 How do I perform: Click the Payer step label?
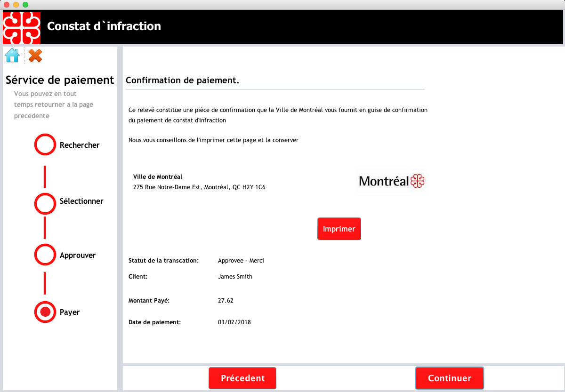tap(70, 312)
